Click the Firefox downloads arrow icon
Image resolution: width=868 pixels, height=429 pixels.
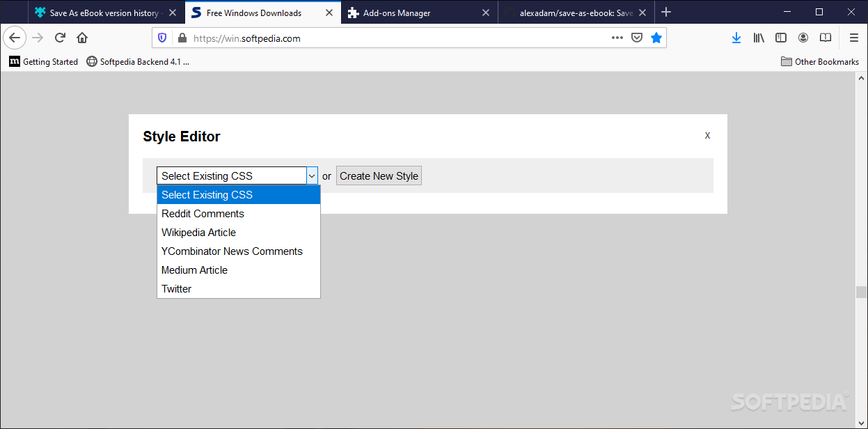coord(736,38)
